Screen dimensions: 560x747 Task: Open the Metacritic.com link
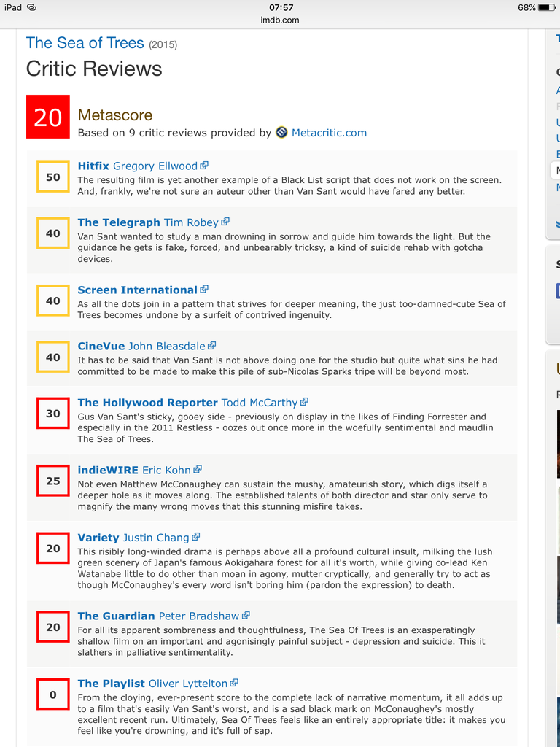click(x=329, y=133)
